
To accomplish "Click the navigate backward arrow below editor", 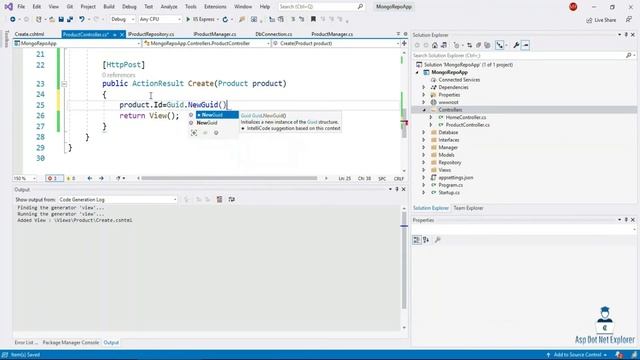I will [90, 178].
